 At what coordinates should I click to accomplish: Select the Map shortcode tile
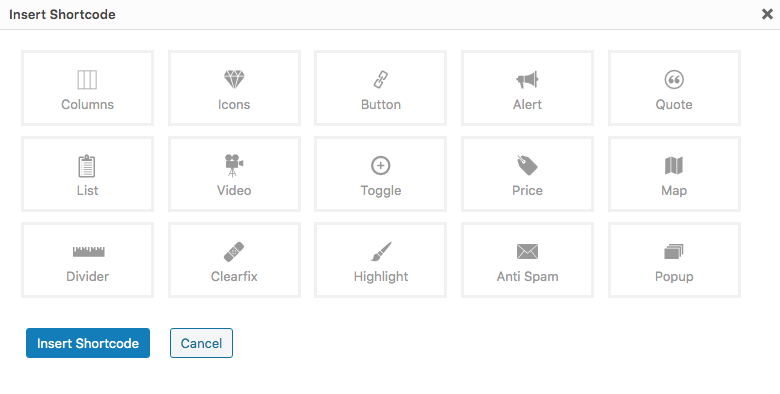coord(674,174)
